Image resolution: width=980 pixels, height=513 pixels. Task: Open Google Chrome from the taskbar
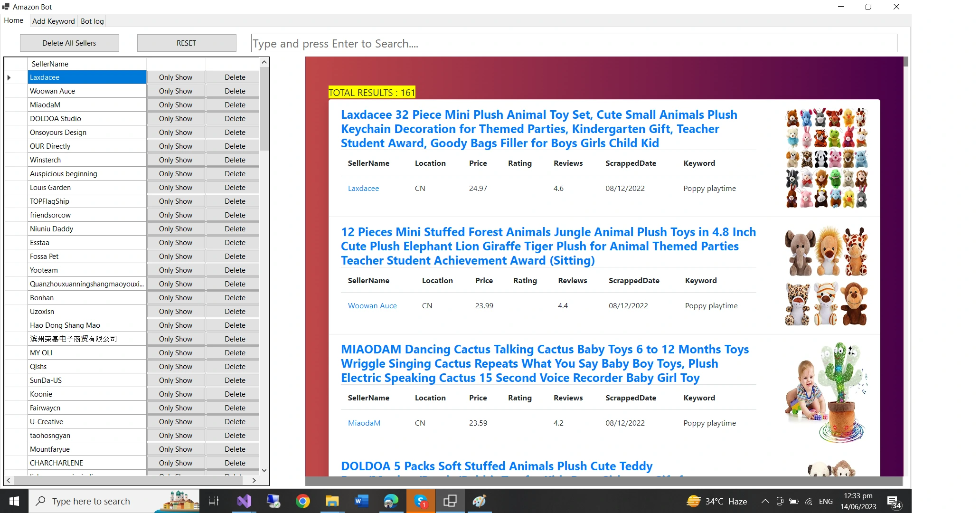(x=302, y=501)
